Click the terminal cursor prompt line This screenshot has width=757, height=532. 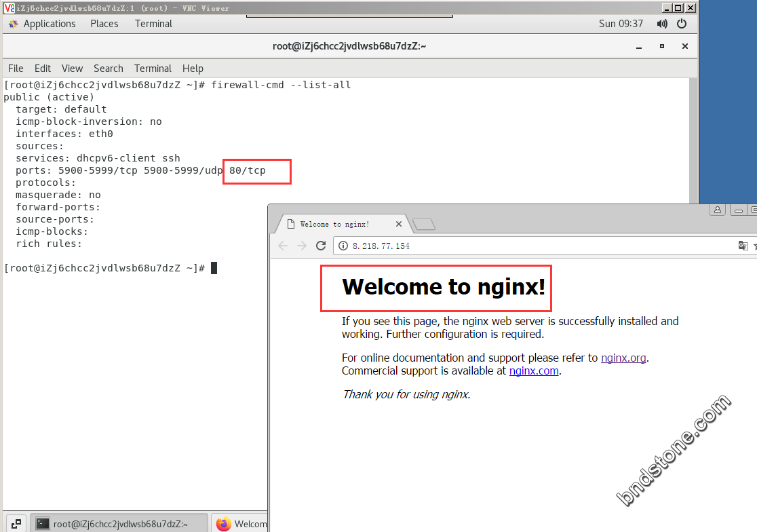pyautogui.click(x=111, y=268)
